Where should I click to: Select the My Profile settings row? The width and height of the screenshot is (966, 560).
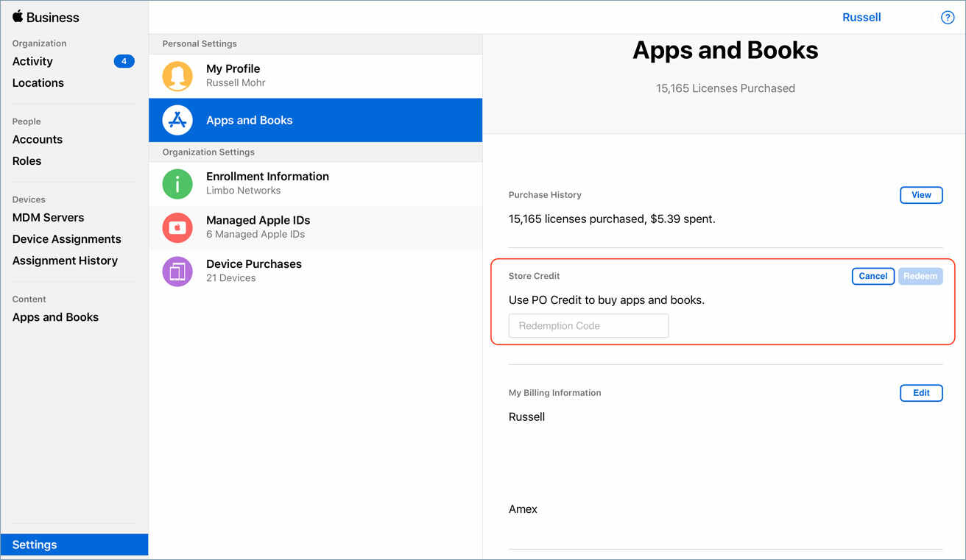(315, 76)
